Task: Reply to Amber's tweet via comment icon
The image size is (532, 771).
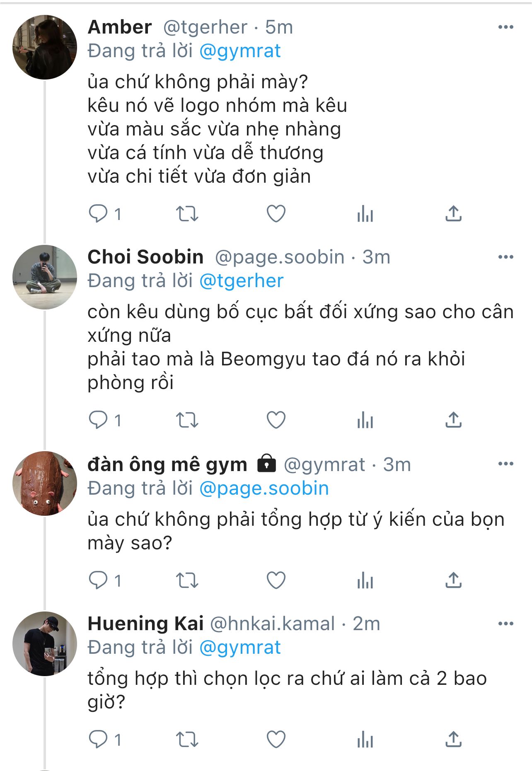Action: tap(98, 214)
